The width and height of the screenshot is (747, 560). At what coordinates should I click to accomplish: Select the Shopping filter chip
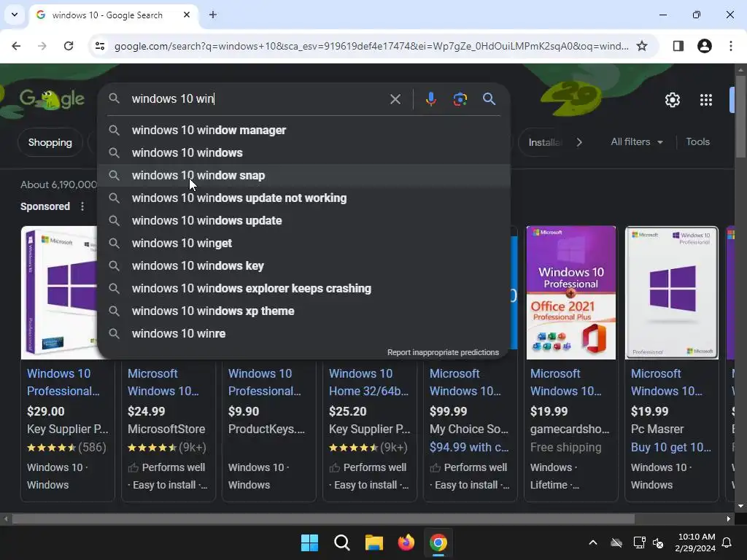(50, 142)
